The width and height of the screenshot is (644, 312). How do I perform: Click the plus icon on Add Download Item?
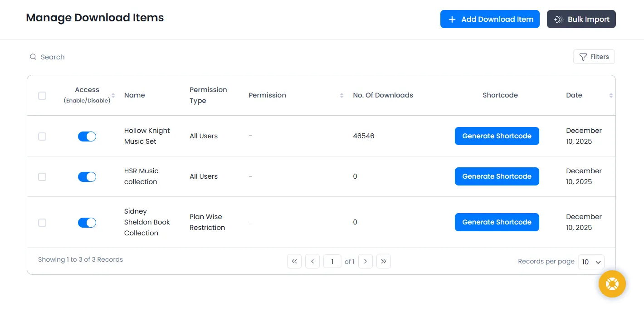[452, 19]
